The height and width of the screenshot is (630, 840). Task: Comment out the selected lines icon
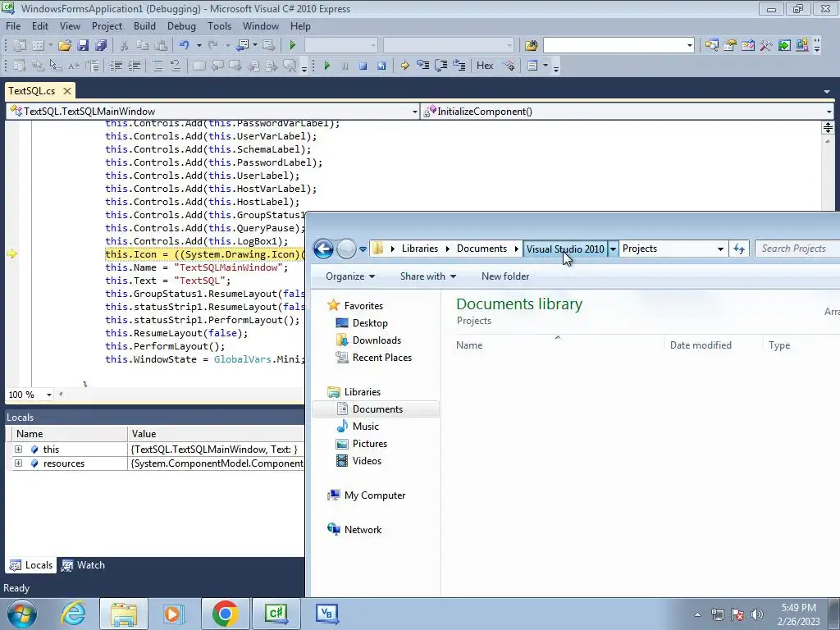(157, 66)
